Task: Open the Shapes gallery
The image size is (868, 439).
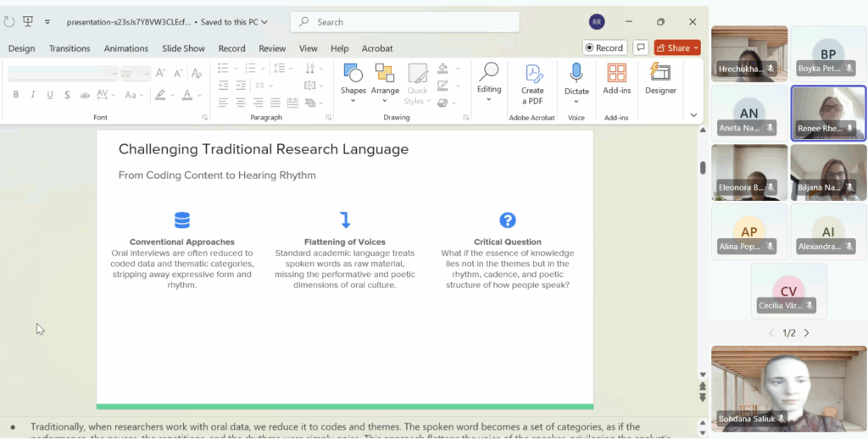Action: [x=353, y=80]
